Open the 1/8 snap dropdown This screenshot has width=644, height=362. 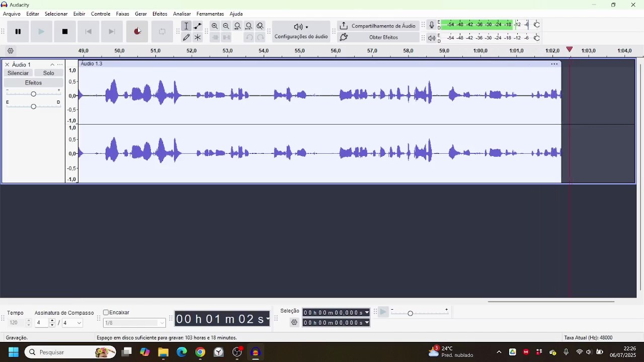click(134, 323)
